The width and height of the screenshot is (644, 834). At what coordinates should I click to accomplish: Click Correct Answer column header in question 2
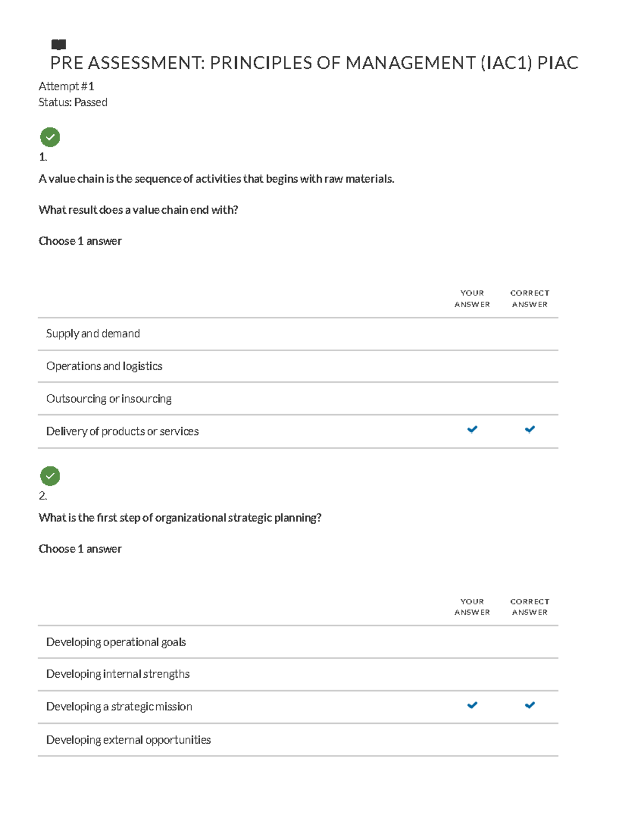530,607
